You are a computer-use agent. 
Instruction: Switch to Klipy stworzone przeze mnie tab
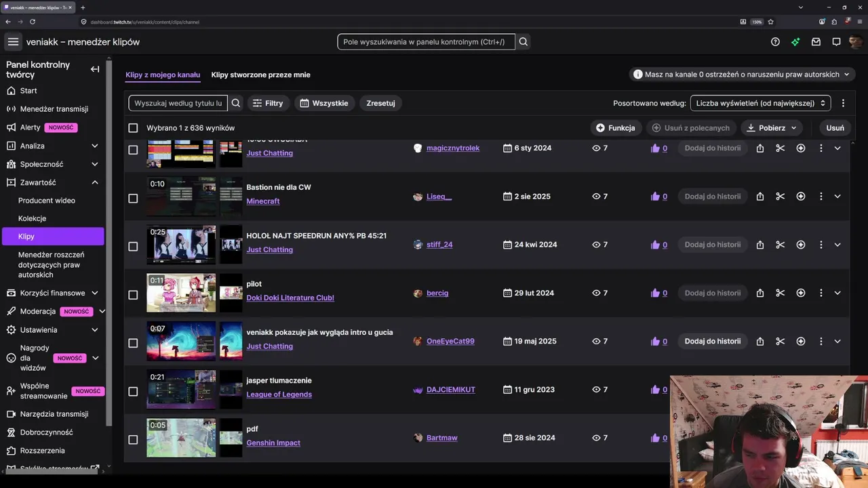260,75
